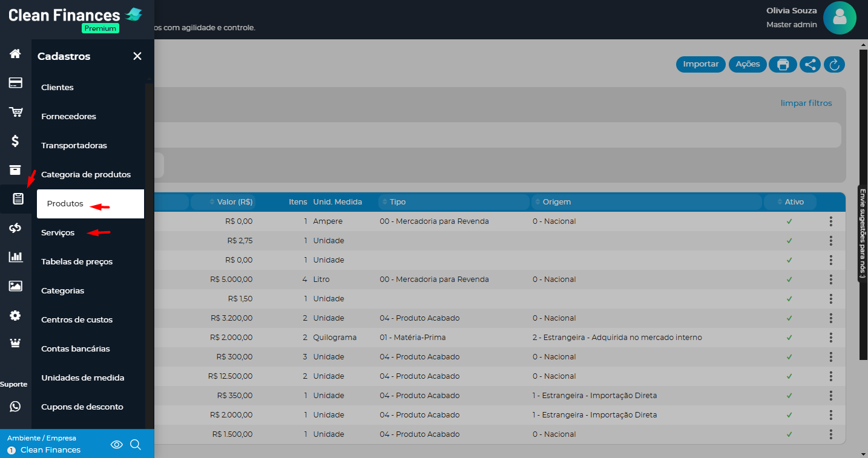This screenshot has height=458, width=868.
Task: Close the Cadastros panel with X
Action: click(137, 56)
